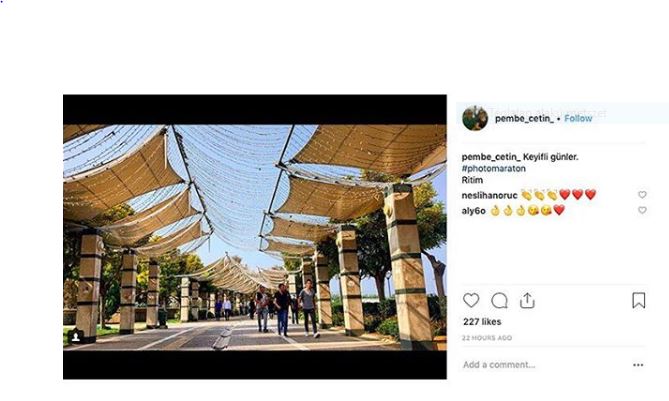Visit aly6o's profile from comment

(x=473, y=211)
